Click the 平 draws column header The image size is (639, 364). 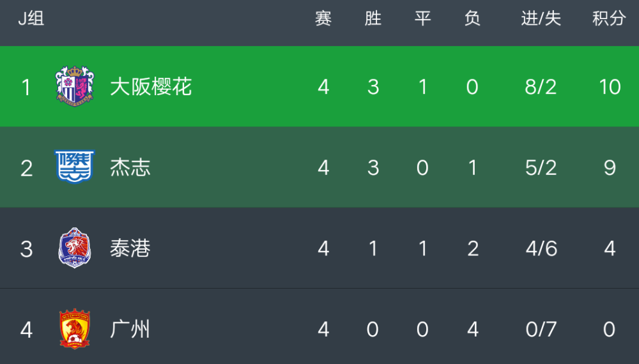(422, 19)
